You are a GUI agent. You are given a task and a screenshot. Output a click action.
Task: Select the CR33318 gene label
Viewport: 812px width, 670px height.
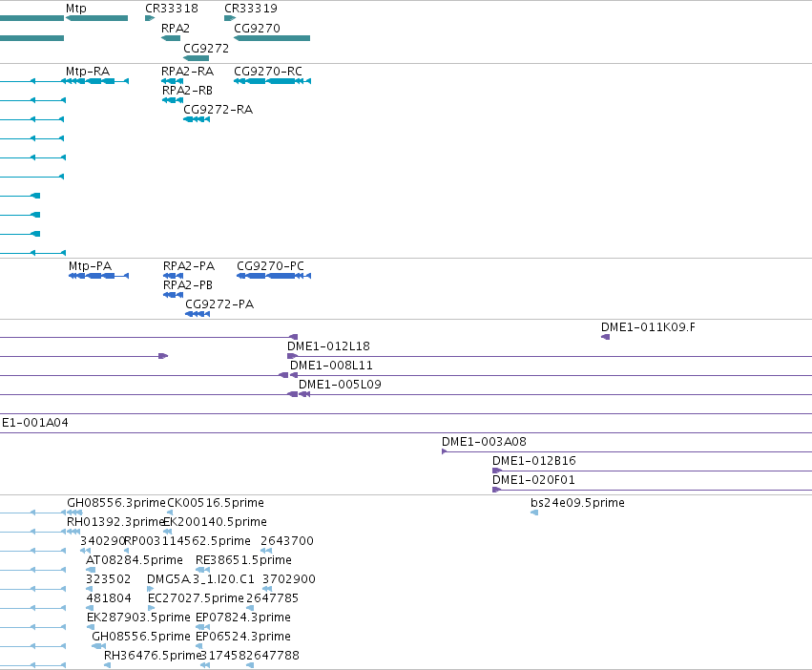point(172,9)
